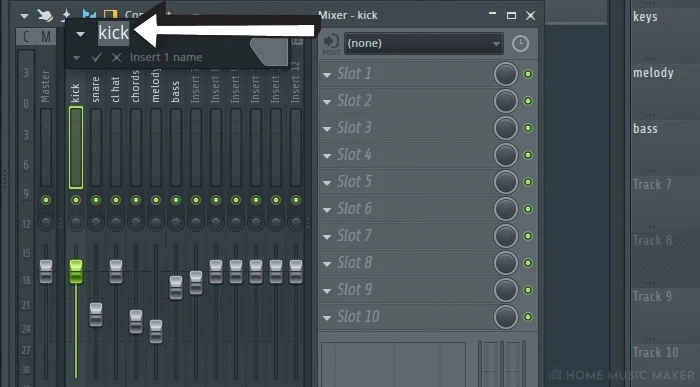Select the melody track in the playlist
Image resolution: width=700 pixels, height=387 pixels.
pos(653,72)
